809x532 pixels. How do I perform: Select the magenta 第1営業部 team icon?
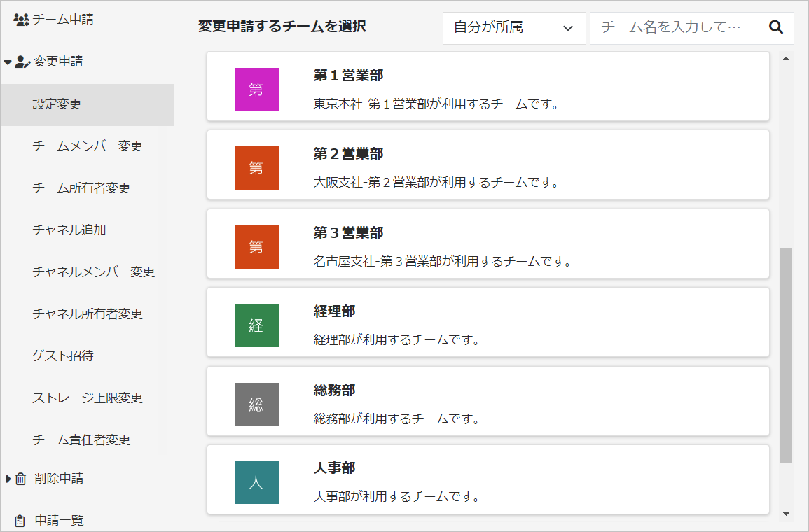click(256, 90)
